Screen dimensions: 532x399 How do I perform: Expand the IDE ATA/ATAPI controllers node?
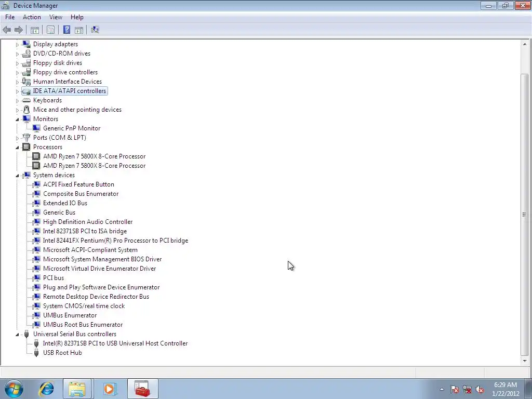pos(17,91)
